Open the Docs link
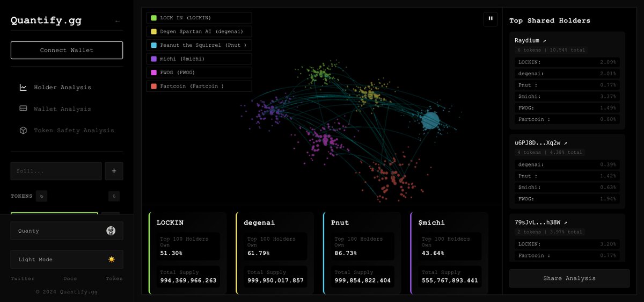The image size is (644, 302). pyautogui.click(x=70, y=279)
